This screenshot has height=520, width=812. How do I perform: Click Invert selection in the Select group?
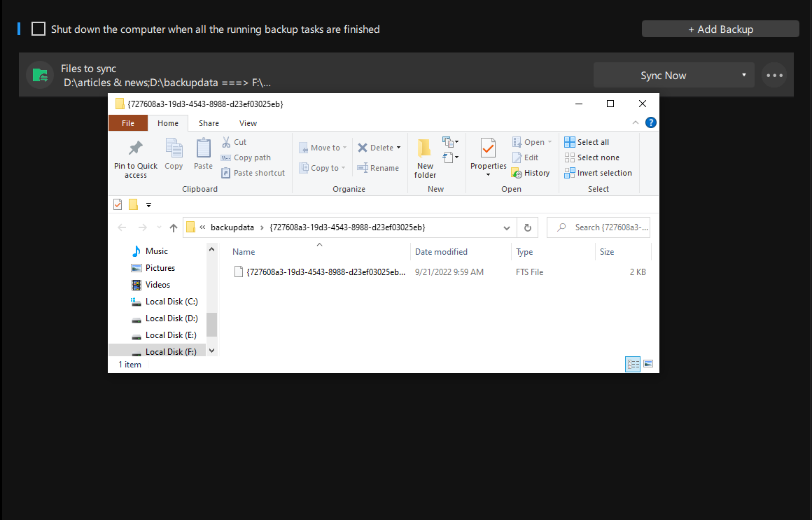(598, 172)
